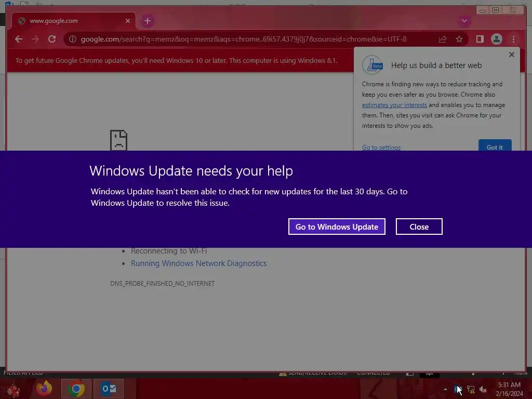Open the muted volume tray icon

483,389
